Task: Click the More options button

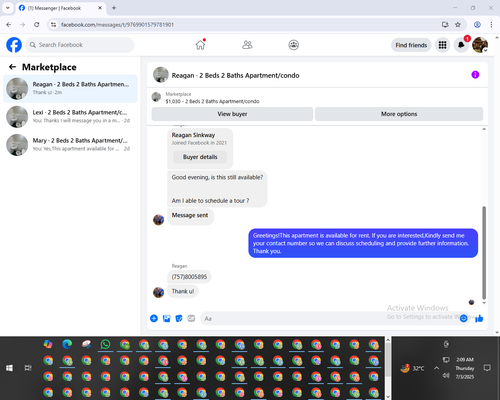Action: pos(399,114)
